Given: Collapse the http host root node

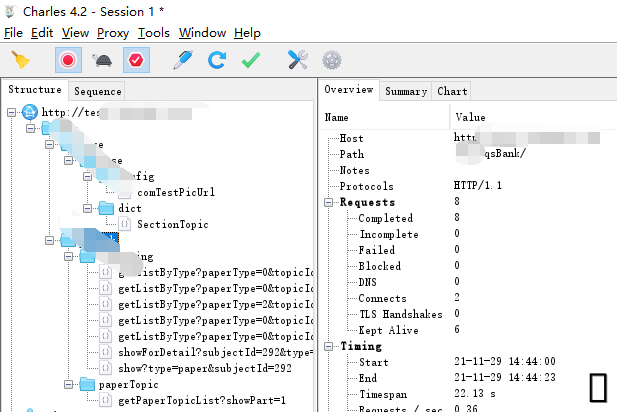Looking at the screenshot, I should point(11,113).
